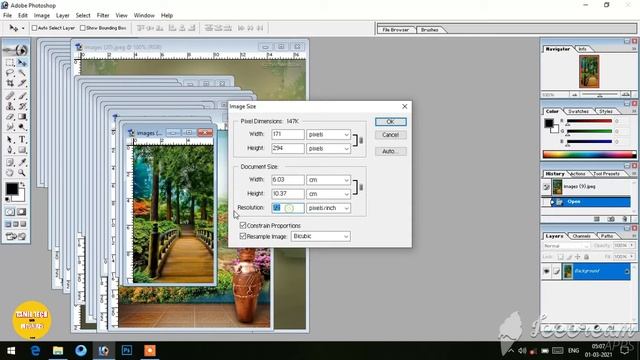Toggle Show Bounding Box checkbox
This screenshot has width=640, height=360.
82,28
